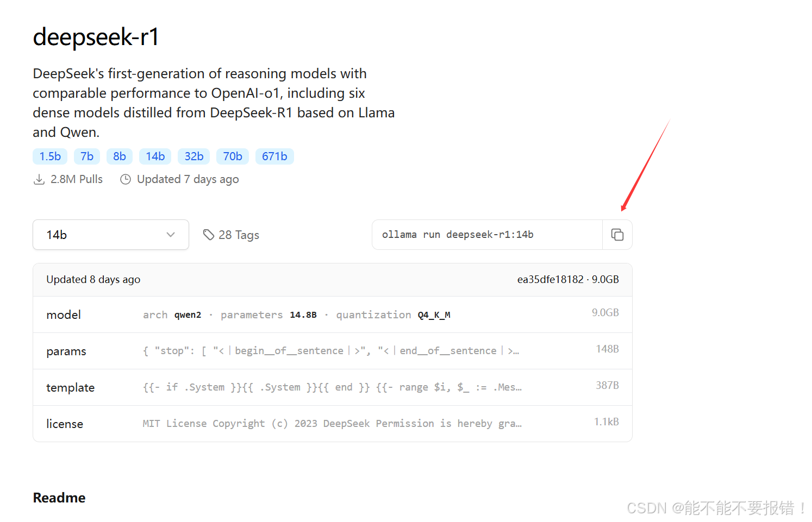The width and height of the screenshot is (812, 522).
Task: Toggle the 8b model size
Action: click(x=119, y=156)
